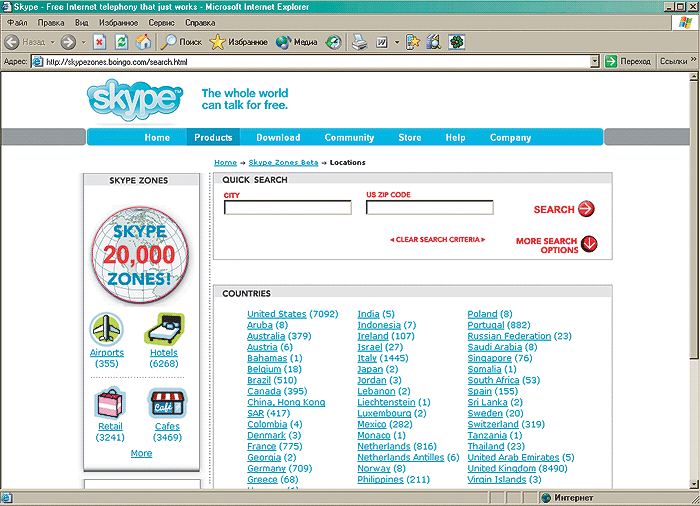This screenshot has width=700, height=506.
Task: Click the Skype cloud logo
Action: (x=135, y=100)
